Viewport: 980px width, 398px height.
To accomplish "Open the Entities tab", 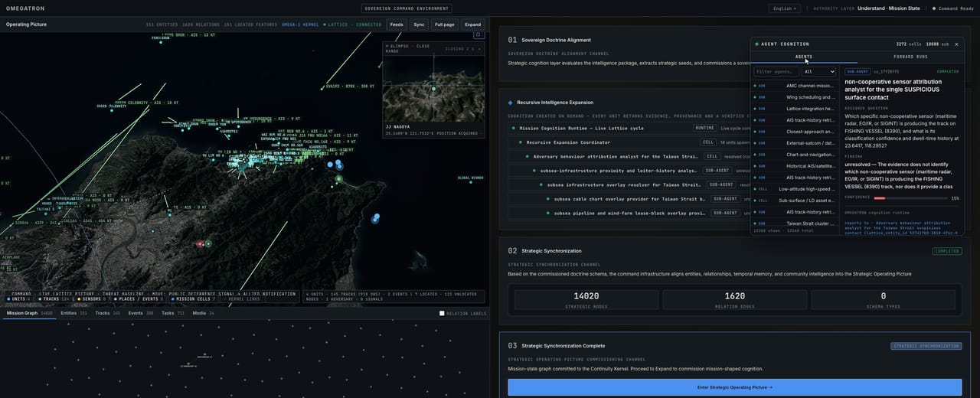I will (x=73, y=313).
